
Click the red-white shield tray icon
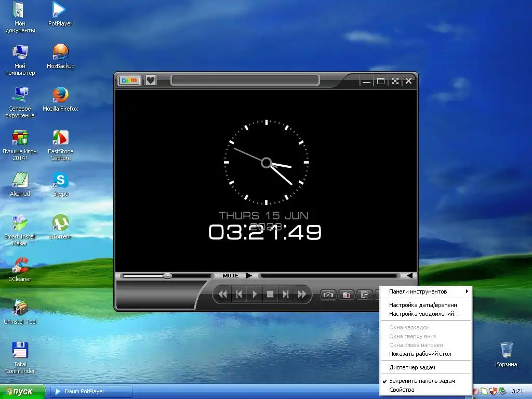493,392
